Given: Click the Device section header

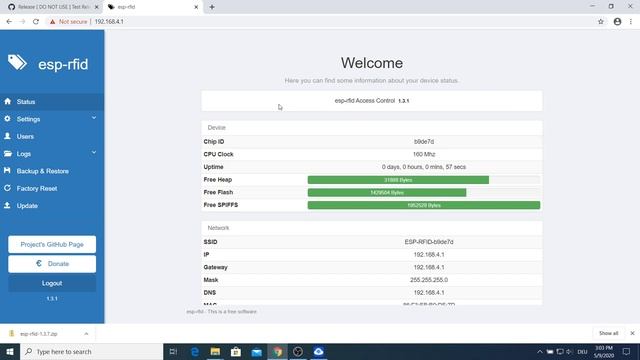Looking at the screenshot, I should click(x=372, y=127).
